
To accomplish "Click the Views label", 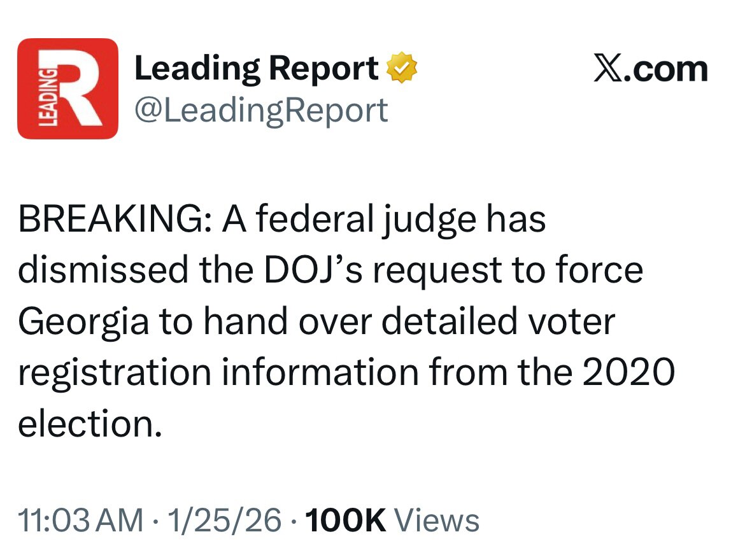I will click(437, 521).
